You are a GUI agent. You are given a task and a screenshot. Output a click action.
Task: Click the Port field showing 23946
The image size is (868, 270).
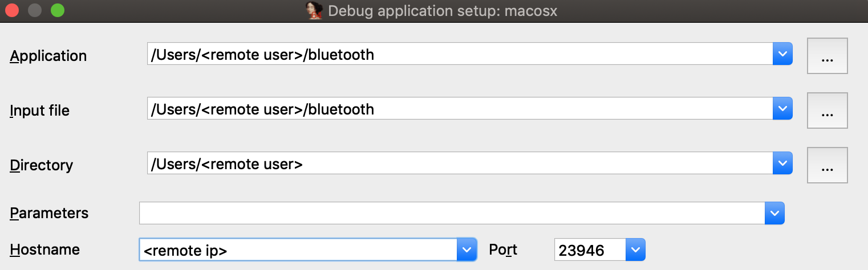coord(590,249)
